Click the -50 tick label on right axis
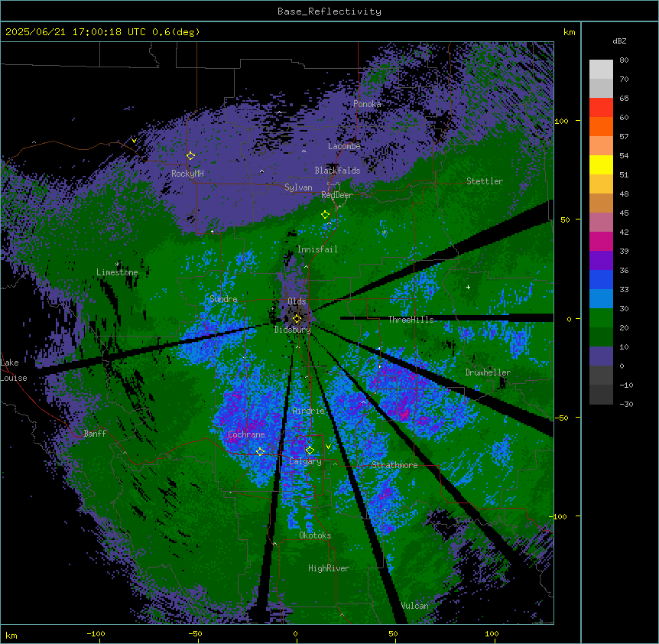This screenshot has width=659, height=644. [561, 418]
